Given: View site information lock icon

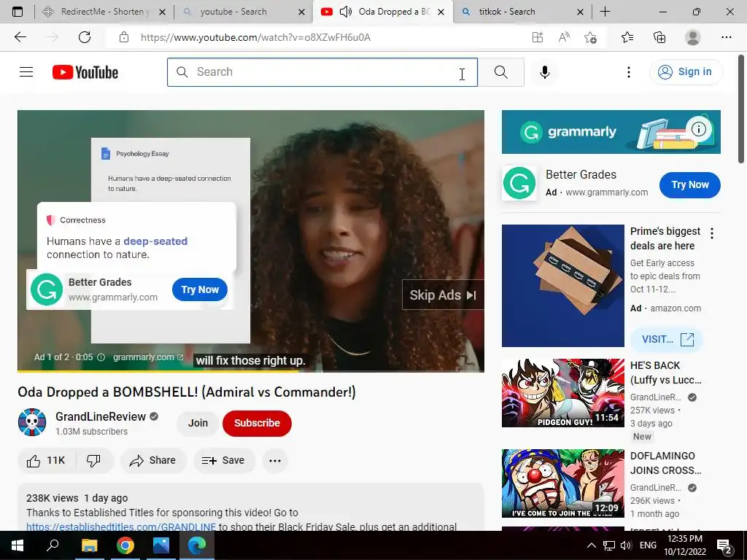Looking at the screenshot, I should tap(124, 37).
